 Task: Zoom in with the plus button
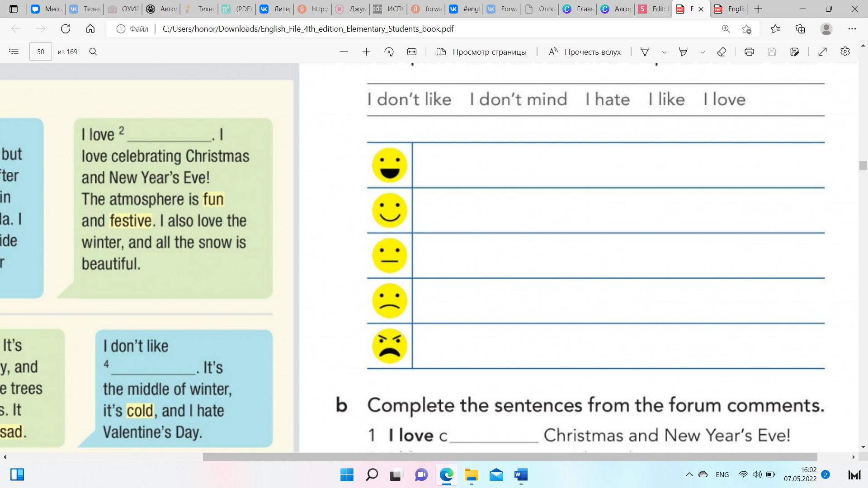(x=366, y=52)
